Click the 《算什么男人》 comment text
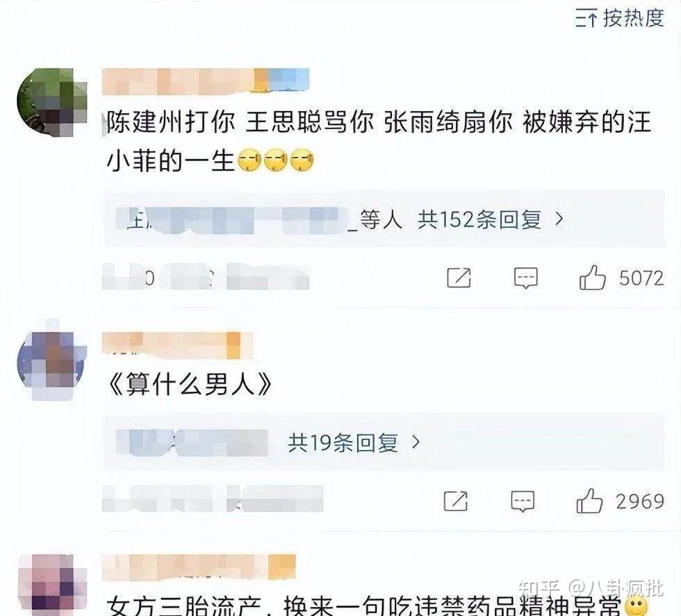 (x=189, y=385)
